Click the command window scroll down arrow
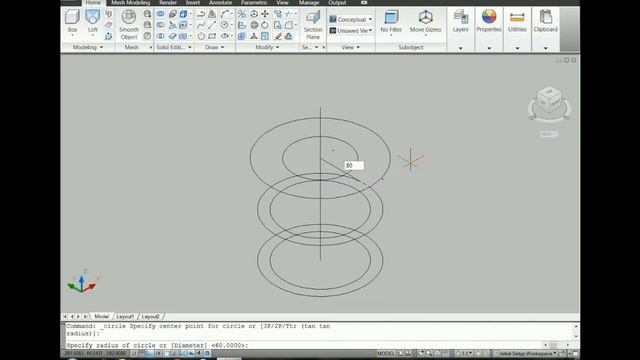This screenshot has height=360, width=640. coord(576,336)
